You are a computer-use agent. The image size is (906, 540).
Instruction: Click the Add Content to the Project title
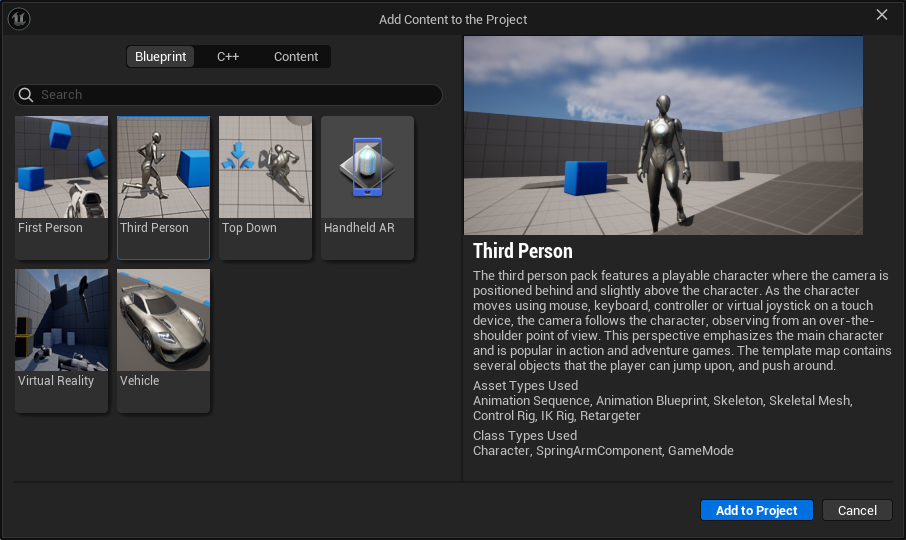(453, 20)
